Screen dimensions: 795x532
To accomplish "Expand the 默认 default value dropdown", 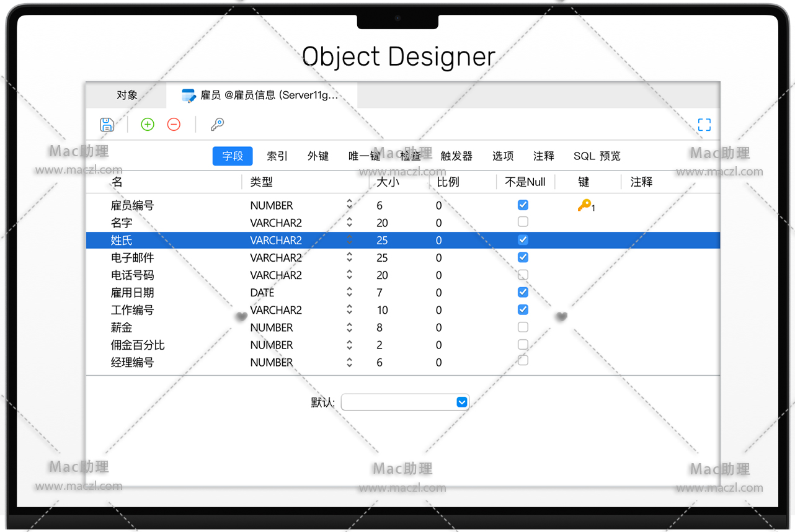I will 461,402.
